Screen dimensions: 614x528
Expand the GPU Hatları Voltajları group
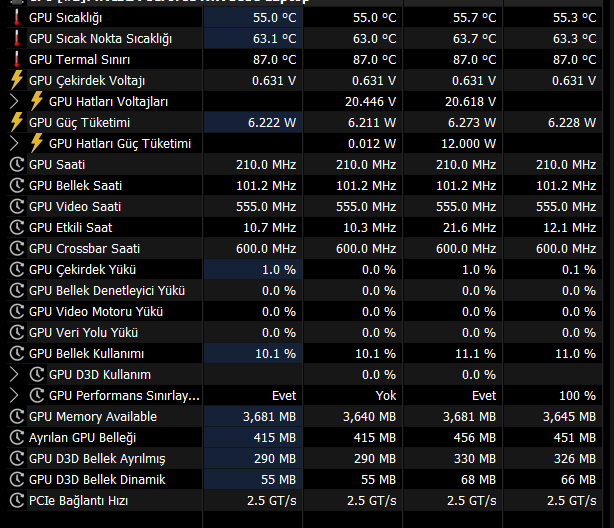[x=14, y=101]
